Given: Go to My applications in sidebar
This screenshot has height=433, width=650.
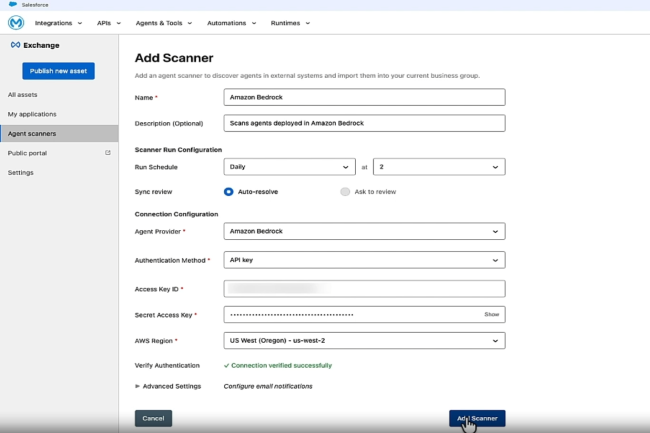Looking at the screenshot, I should tap(32, 114).
